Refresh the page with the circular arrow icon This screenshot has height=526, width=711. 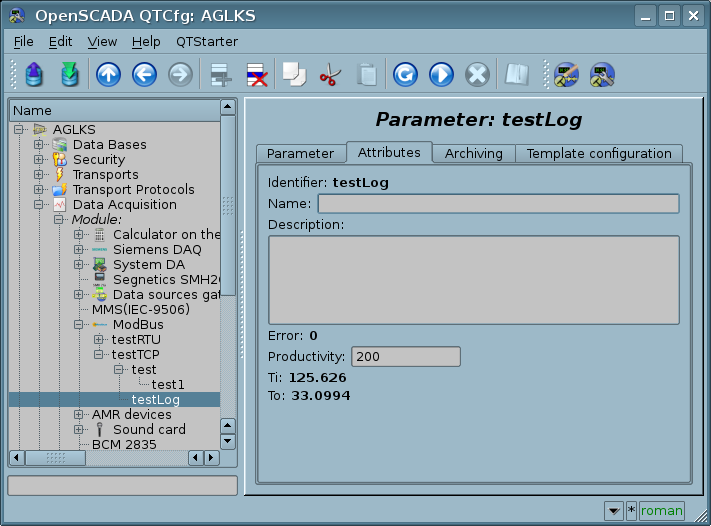point(405,75)
